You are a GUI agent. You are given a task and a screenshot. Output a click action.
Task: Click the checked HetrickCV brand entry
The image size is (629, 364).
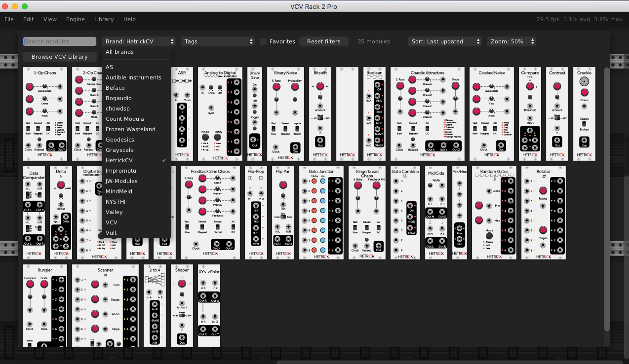[x=136, y=160]
